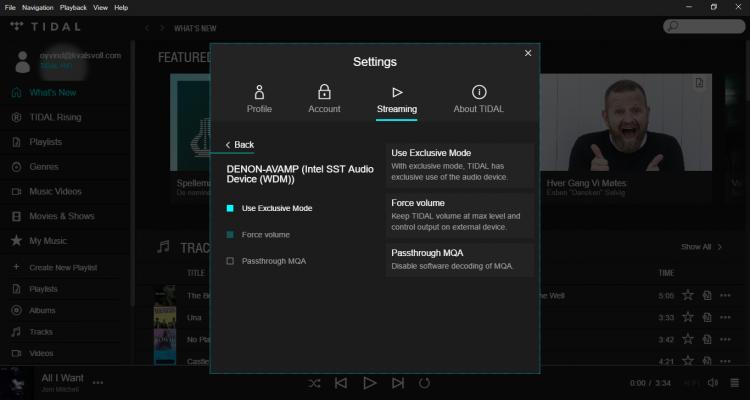
Task: Navigate forward with header right arrow
Action: 162,28
